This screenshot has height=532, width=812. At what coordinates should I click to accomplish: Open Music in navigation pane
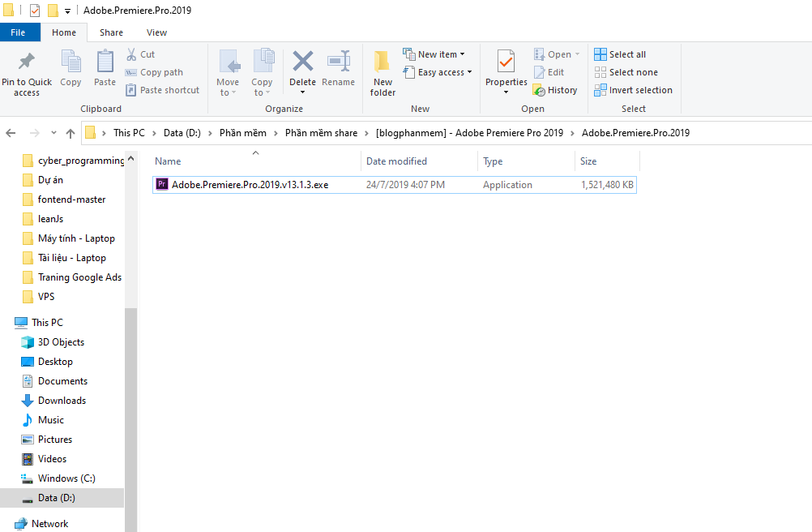click(43, 420)
